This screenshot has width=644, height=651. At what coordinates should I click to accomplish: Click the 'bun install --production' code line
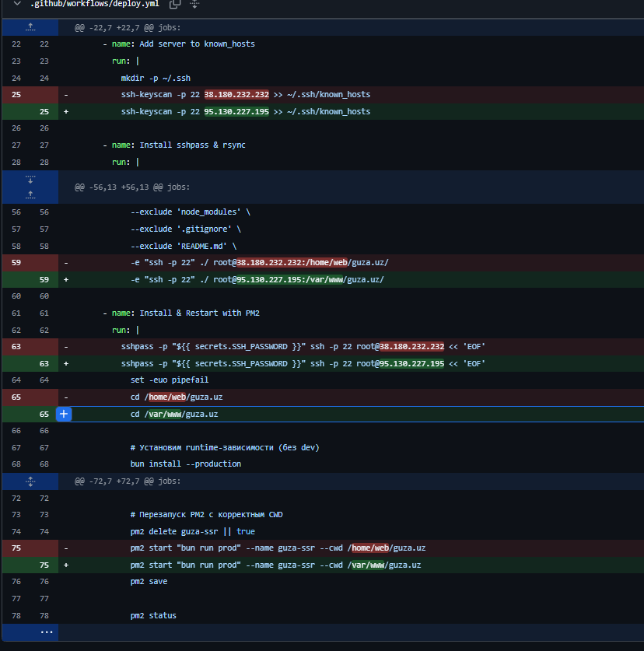tap(185, 464)
